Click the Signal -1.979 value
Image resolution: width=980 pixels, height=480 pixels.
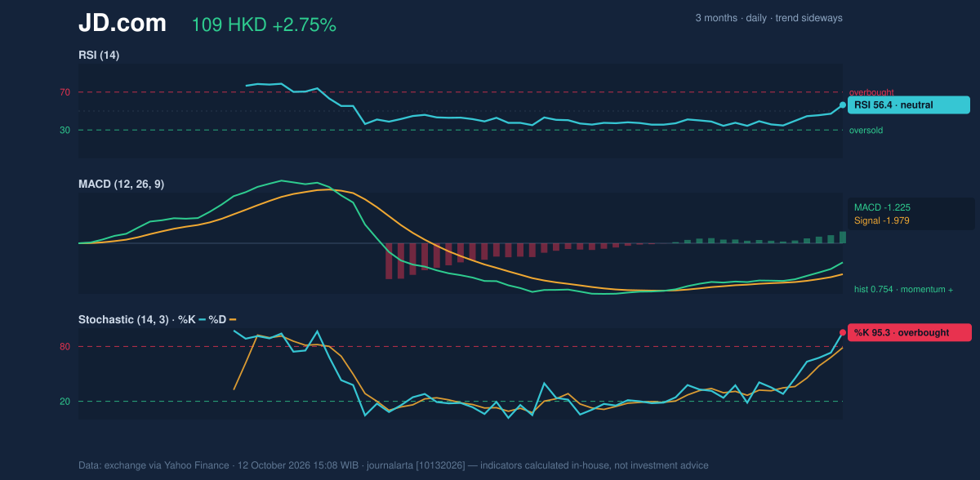(882, 220)
